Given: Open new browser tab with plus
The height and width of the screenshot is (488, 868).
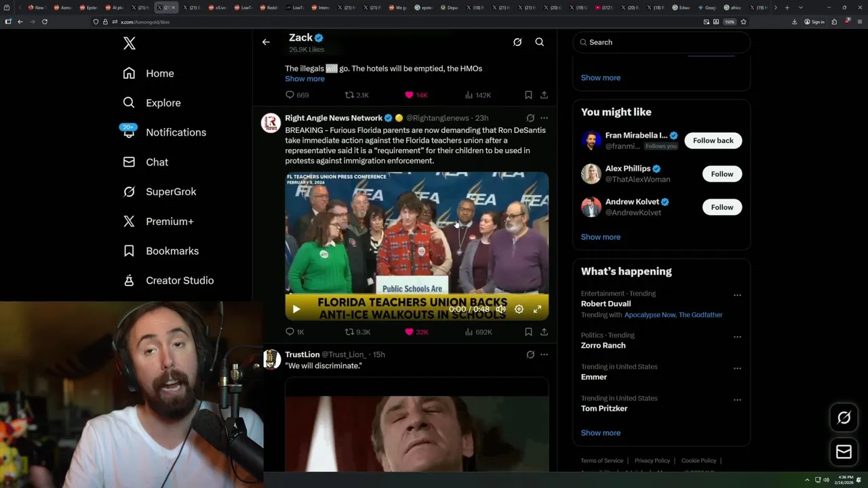Looking at the screenshot, I should point(787,7).
